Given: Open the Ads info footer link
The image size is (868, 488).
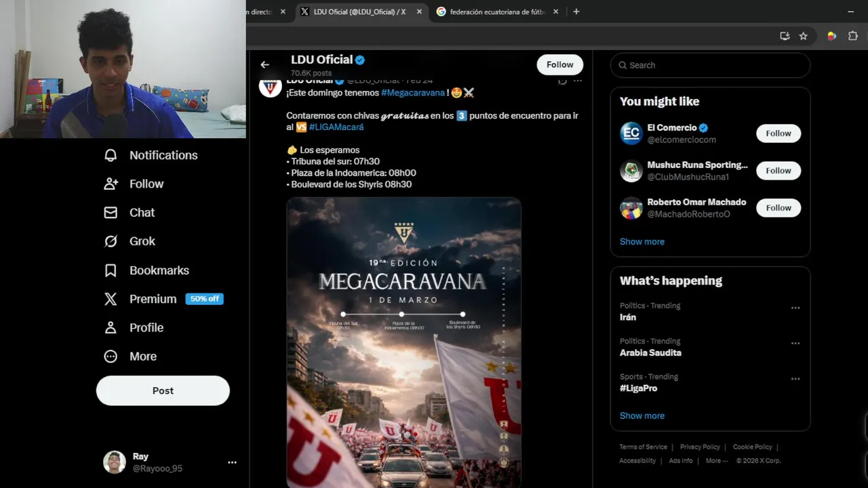Looking at the screenshot, I should coord(681,461).
